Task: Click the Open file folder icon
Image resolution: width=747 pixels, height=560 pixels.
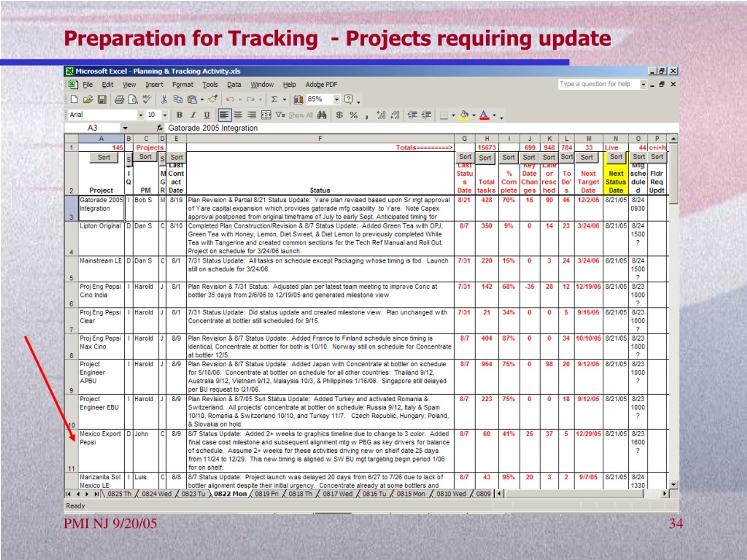Action: 88,99
